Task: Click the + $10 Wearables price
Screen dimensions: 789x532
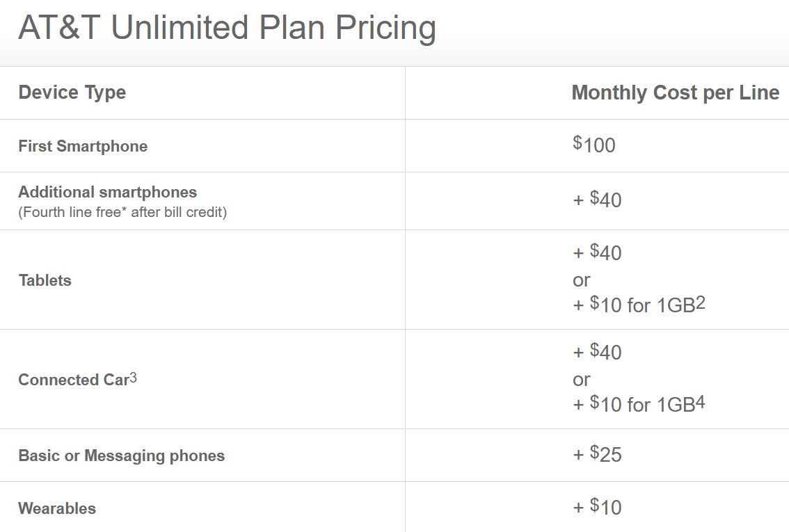Action: click(x=597, y=508)
